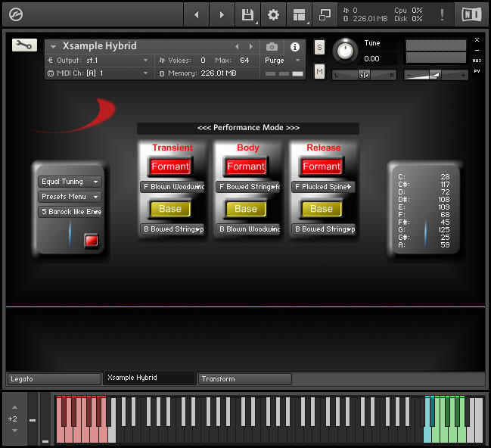Click the blue slider in tuning table panel
The image size is (491, 448).
click(x=425, y=234)
